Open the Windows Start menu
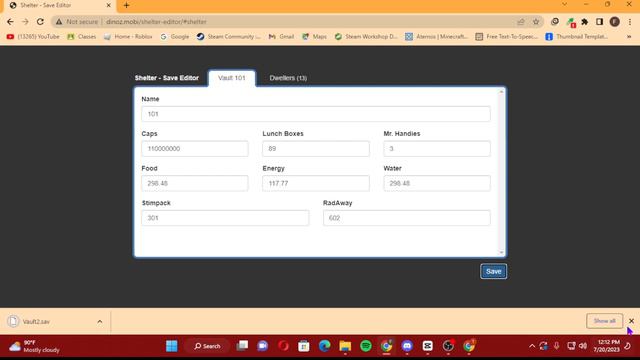 pyautogui.click(x=172, y=346)
